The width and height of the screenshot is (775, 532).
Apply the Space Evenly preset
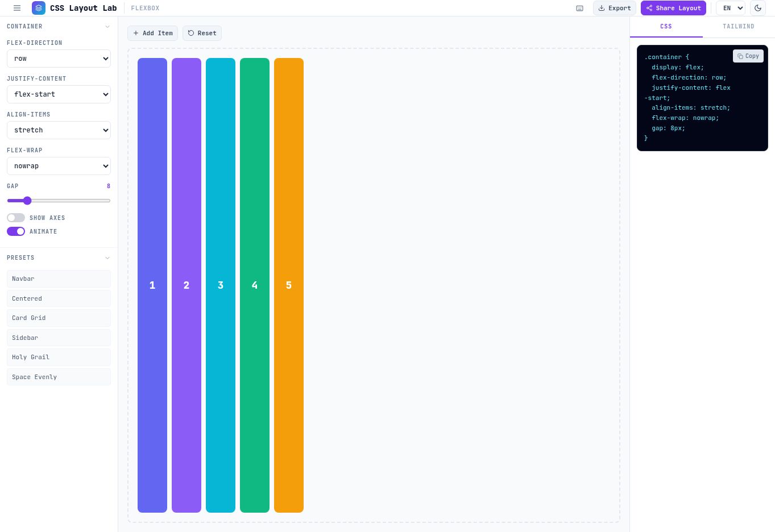pyautogui.click(x=59, y=377)
